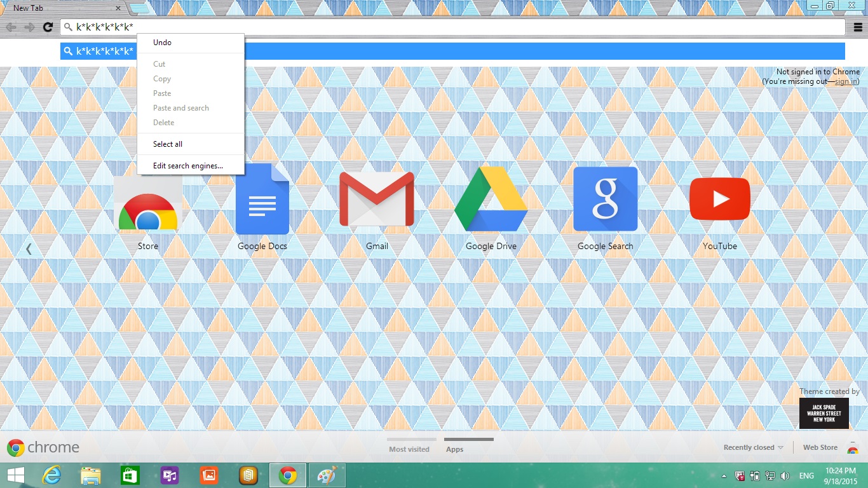Switch to the Apps tab
The height and width of the screenshot is (488, 868).
point(454,449)
